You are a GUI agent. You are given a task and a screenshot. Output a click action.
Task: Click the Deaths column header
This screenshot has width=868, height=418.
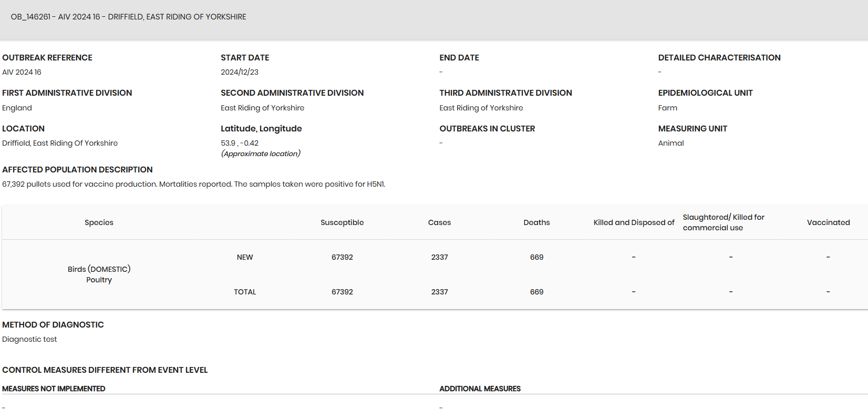point(536,222)
